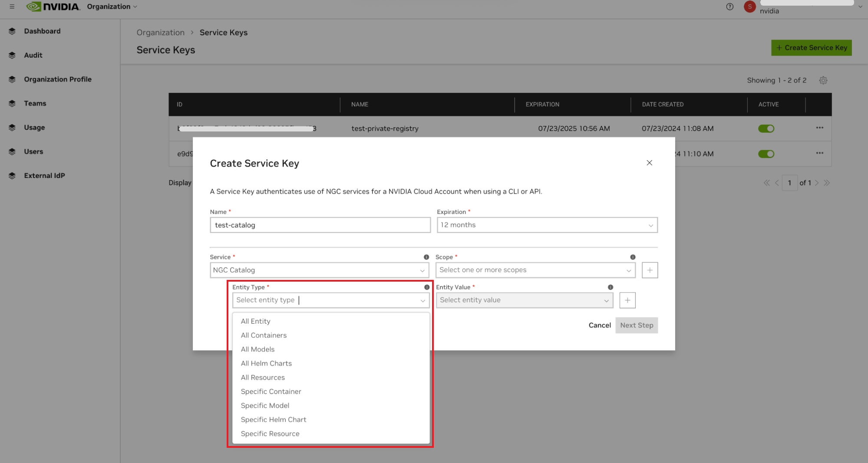Click the Teams sidebar icon
The width and height of the screenshot is (868, 463).
(12, 103)
